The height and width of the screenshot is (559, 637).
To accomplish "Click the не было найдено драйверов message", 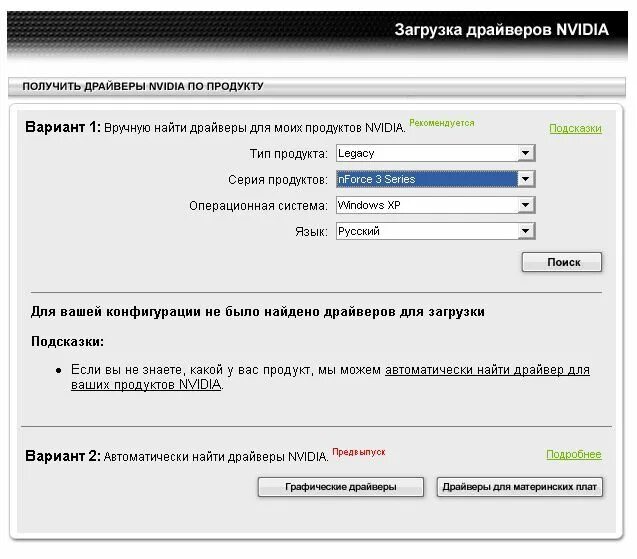I will 258,312.
